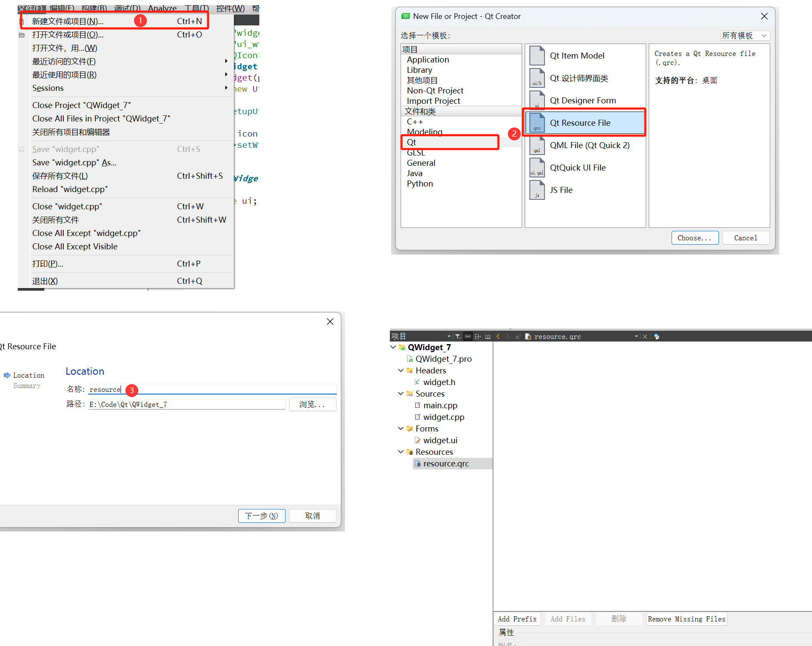Click the Add Prefix button
Image resolution: width=812 pixels, height=646 pixels.
517,619
